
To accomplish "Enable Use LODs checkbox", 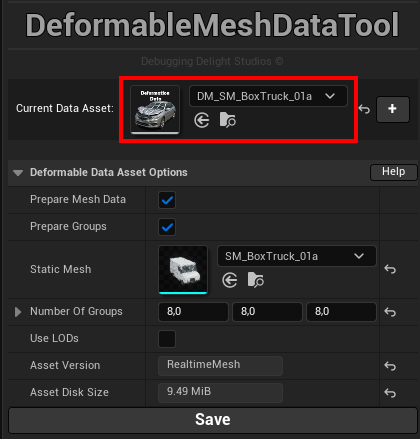I will pyautogui.click(x=167, y=339).
